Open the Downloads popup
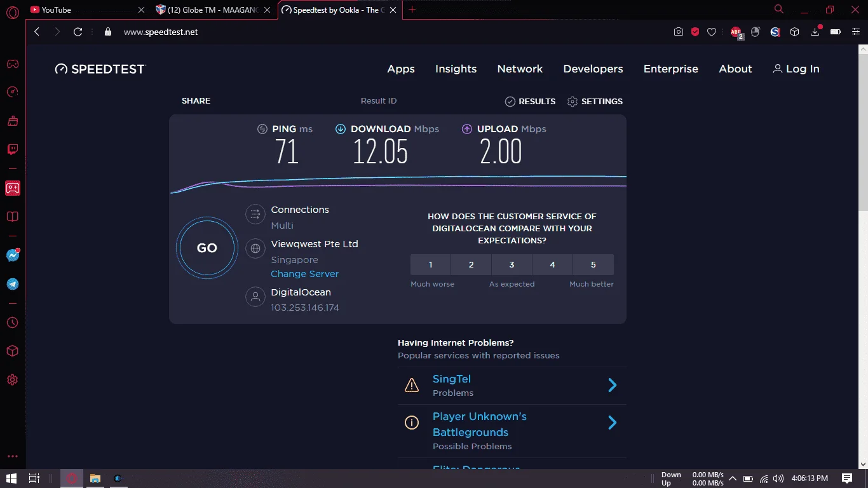 coord(815,32)
